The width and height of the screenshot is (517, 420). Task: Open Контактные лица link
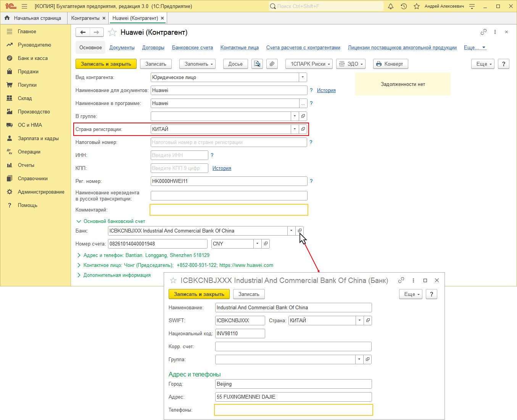tap(240, 48)
